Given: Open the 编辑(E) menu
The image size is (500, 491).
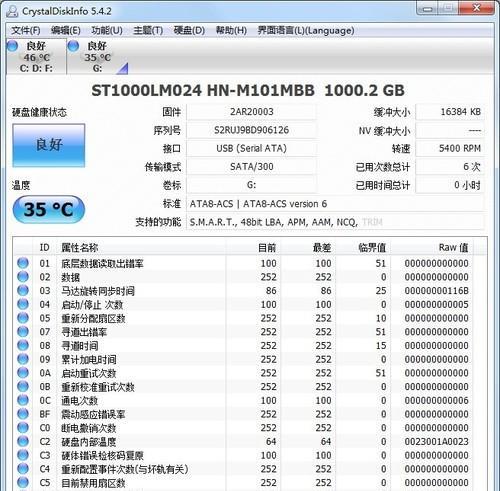Looking at the screenshot, I should pyautogui.click(x=66, y=31).
